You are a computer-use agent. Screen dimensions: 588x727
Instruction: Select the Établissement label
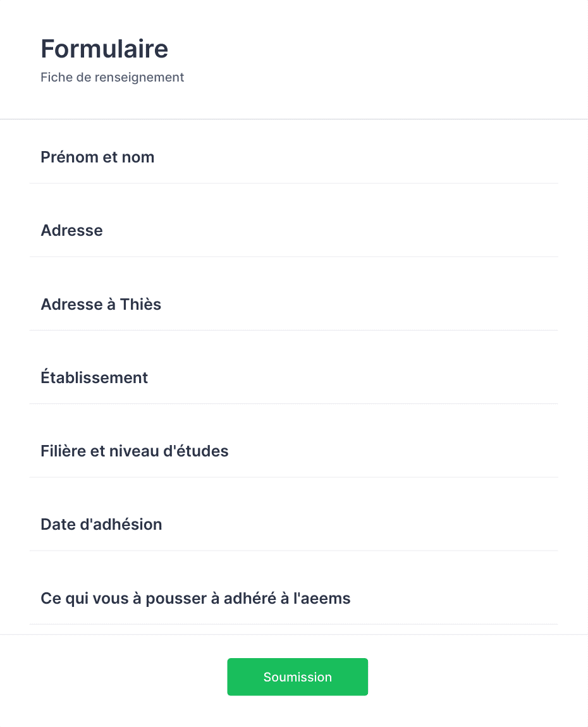coord(94,377)
